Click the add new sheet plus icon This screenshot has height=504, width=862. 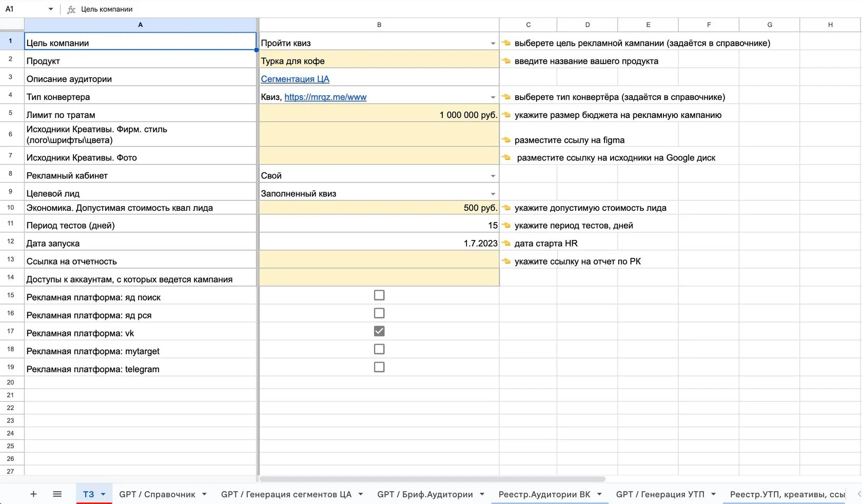[x=33, y=494]
